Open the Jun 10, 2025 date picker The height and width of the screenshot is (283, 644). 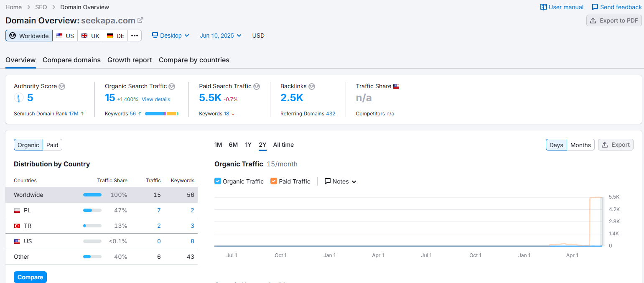[x=221, y=36]
